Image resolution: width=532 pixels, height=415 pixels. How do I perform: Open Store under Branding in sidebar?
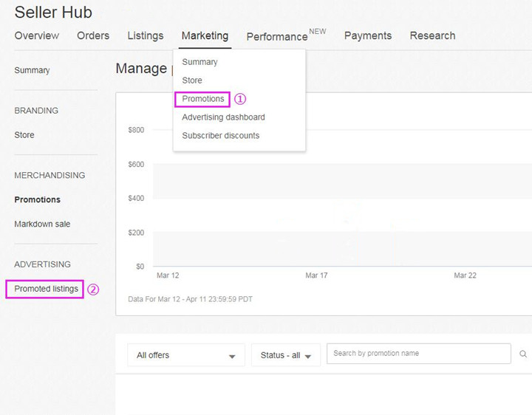point(24,135)
